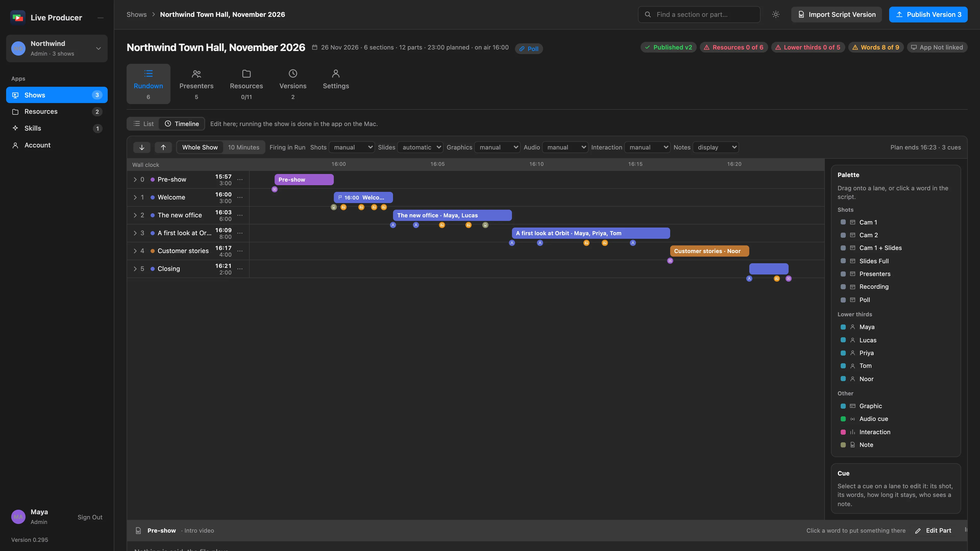The image size is (980, 551).
Task: Open the Slides firing mode dropdown
Action: point(420,147)
